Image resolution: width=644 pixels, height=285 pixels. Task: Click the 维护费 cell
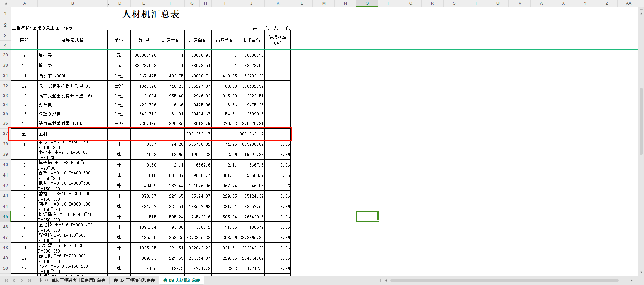(73, 55)
